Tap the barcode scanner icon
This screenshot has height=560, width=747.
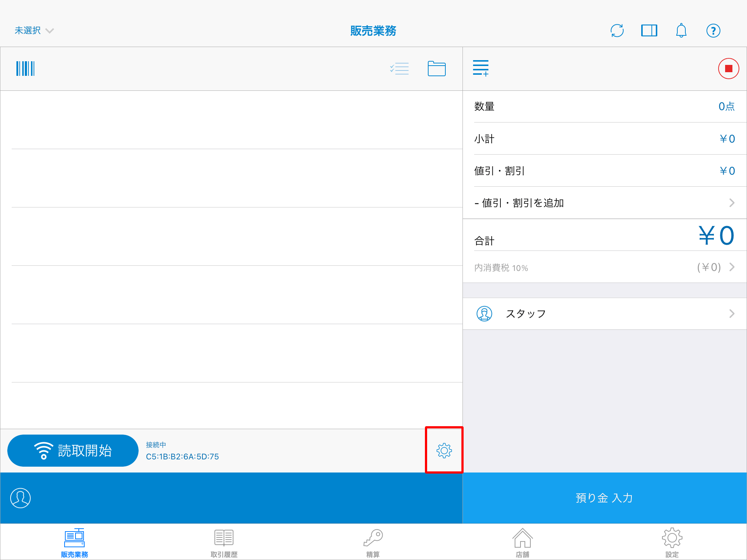(25, 69)
